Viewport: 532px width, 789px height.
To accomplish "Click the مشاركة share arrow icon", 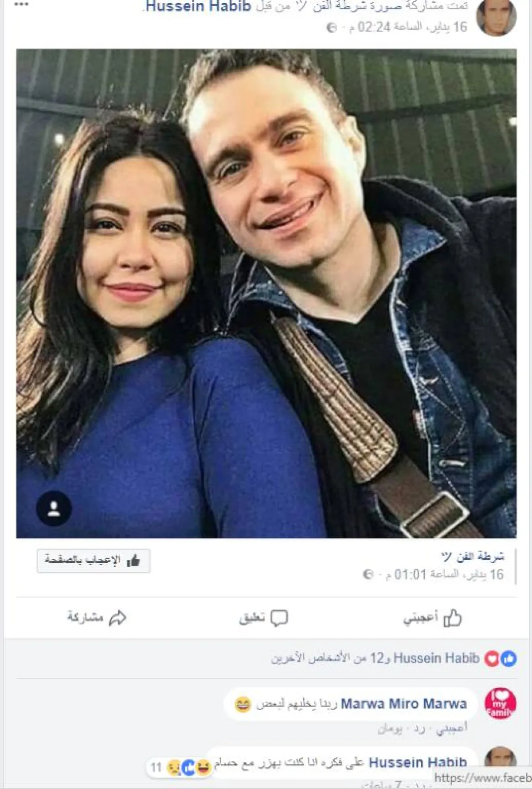I will tap(118, 618).
